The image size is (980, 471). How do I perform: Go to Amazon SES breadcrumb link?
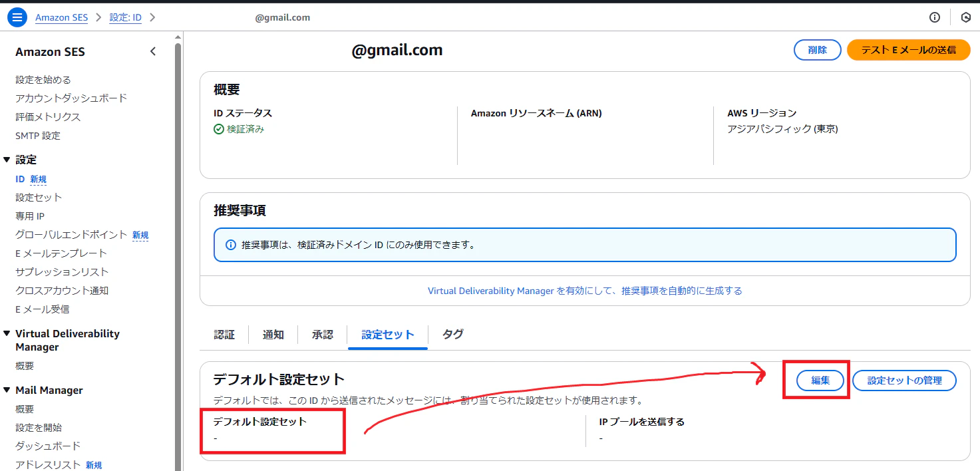(x=61, y=17)
